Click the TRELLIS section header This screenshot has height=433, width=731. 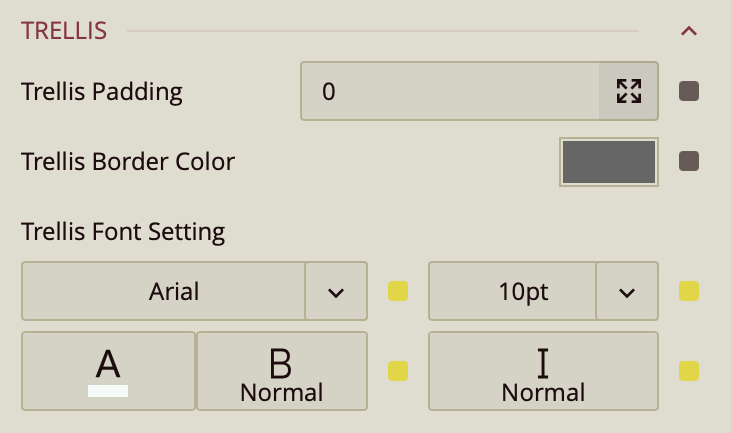pyautogui.click(x=64, y=31)
